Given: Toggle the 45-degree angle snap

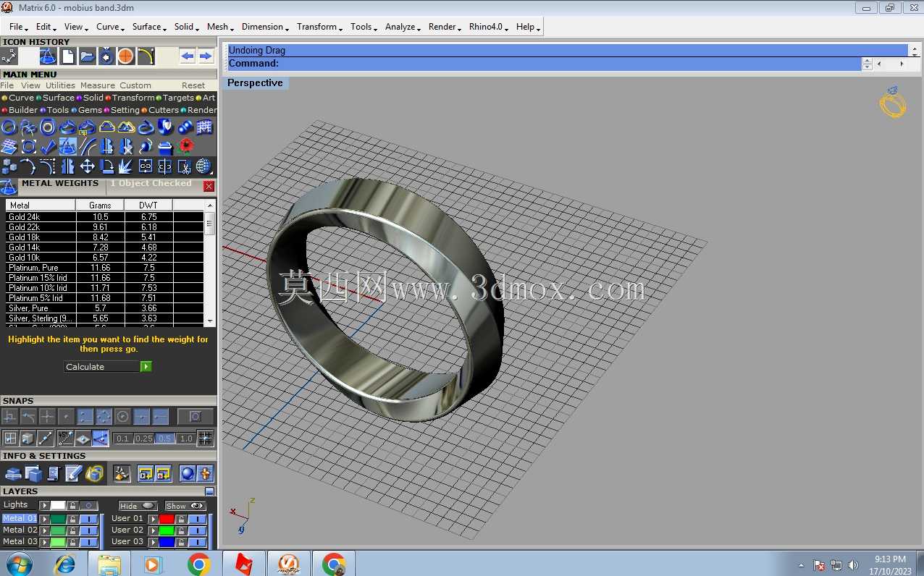Looking at the screenshot, I should click(65, 438).
